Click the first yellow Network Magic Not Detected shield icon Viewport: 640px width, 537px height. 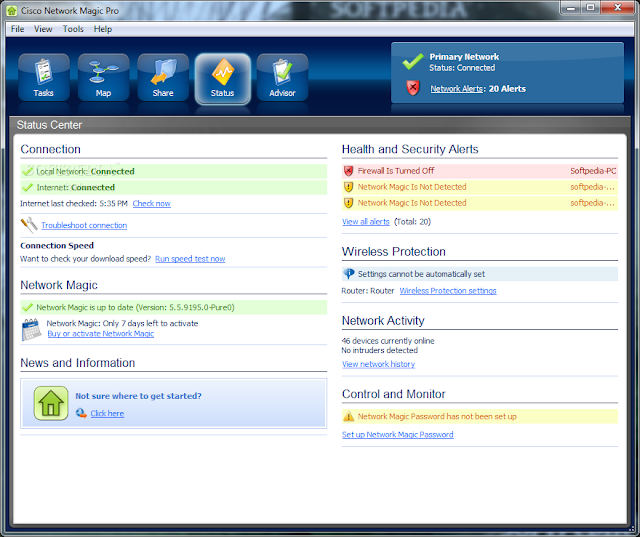coord(348,187)
